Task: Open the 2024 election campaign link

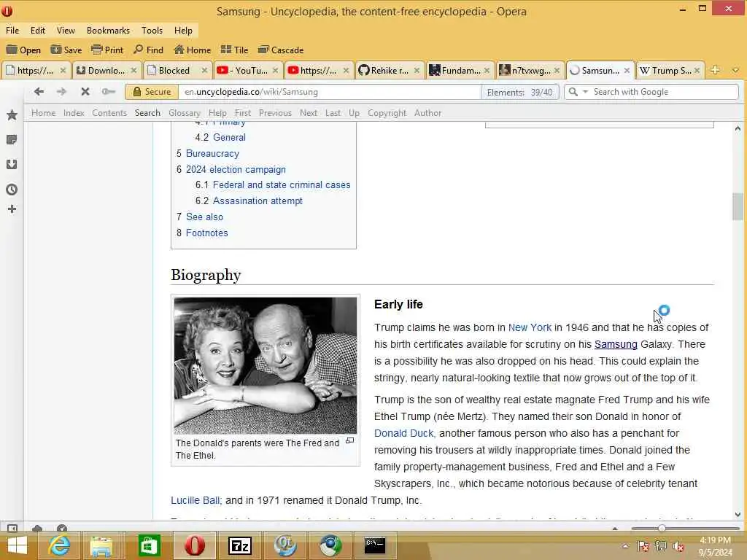Action: click(x=236, y=169)
